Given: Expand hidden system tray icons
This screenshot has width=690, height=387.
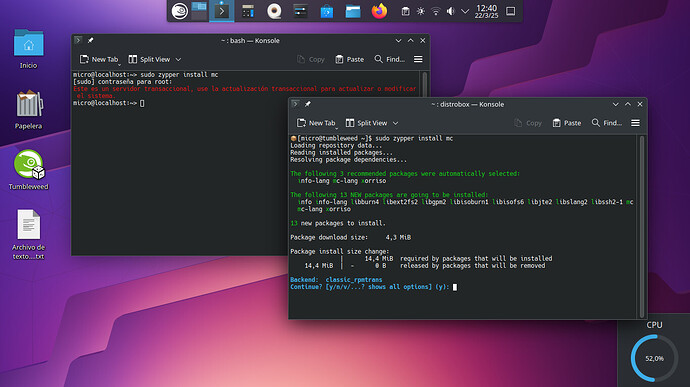Looking at the screenshot, I should point(465,11).
